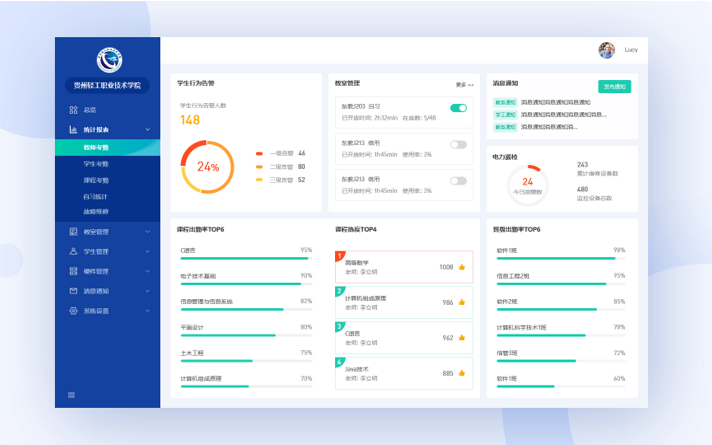
Task: Click the class bar showing 72%
Action: [x=561, y=361]
